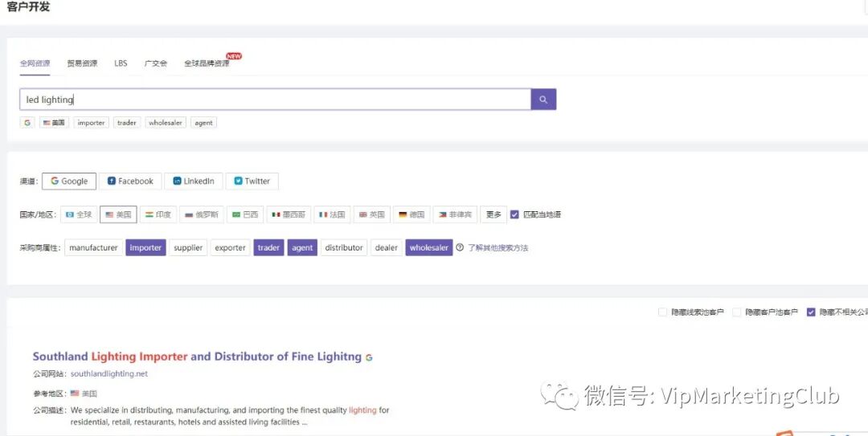The image size is (868, 436).
Task: Open 了解其他搜索方法 link
Action: [x=498, y=248]
